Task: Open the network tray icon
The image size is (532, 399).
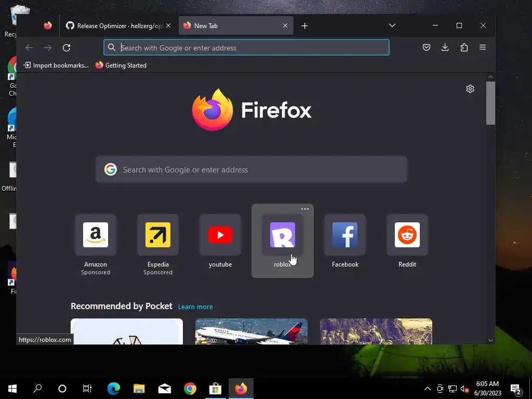Action: [453, 389]
